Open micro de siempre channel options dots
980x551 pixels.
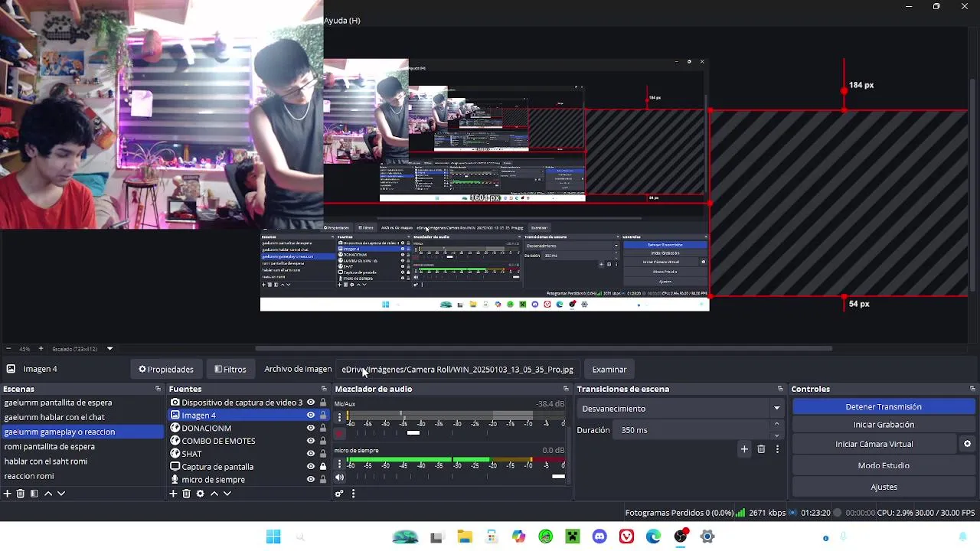coord(339,464)
